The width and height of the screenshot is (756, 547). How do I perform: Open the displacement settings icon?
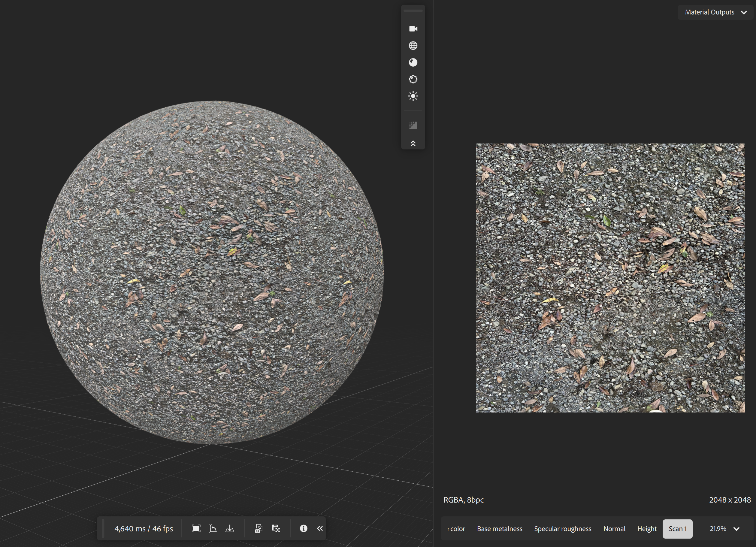pyautogui.click(x=413, y=79)
